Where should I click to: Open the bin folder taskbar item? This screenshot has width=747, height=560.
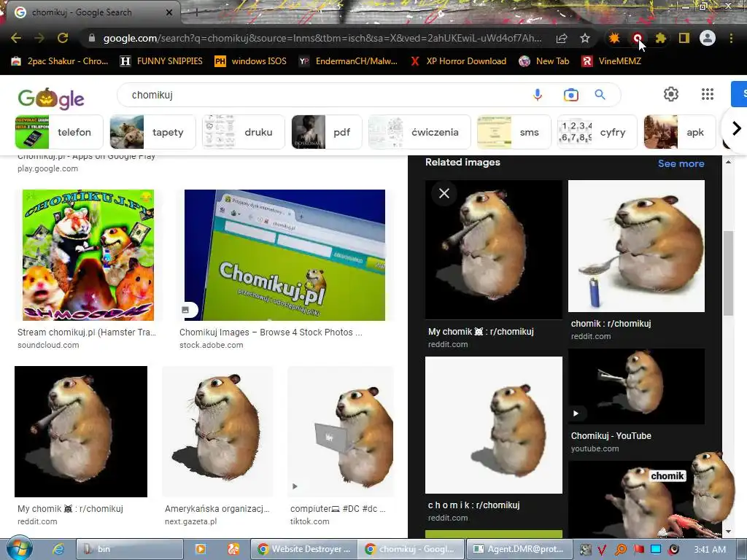(x=130, y=549)
